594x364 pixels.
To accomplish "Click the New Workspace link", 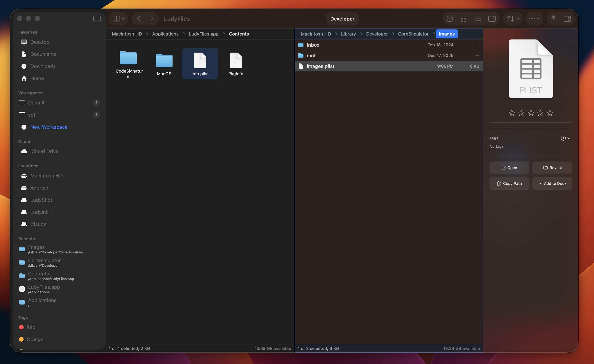I will click(x=49, y=127).
